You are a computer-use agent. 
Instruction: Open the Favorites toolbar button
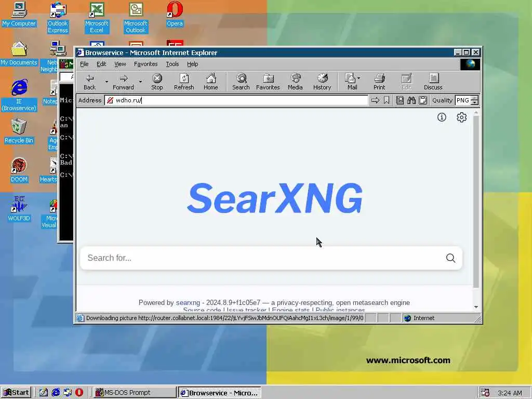268,82
